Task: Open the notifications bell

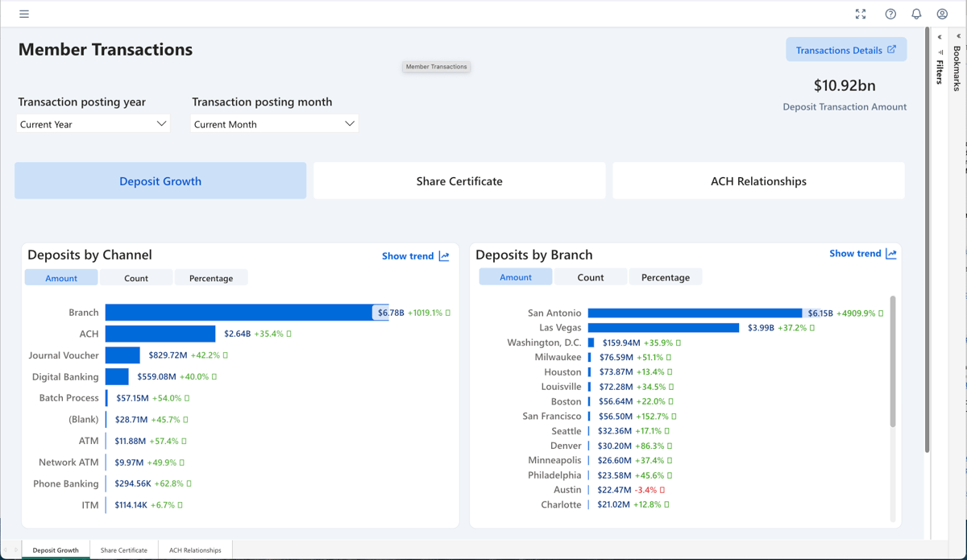Action: [x=916, y=14]
